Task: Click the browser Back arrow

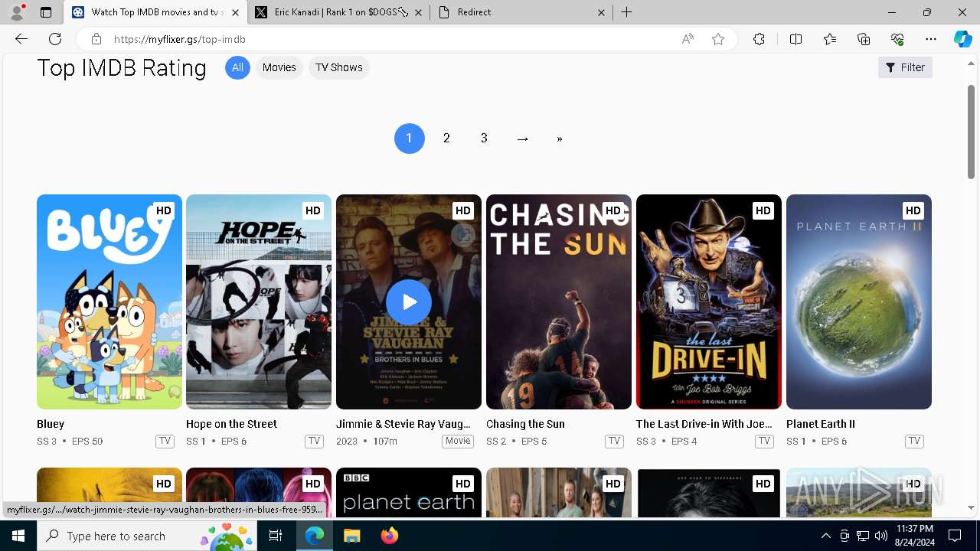Action: (x=21, y=39)
